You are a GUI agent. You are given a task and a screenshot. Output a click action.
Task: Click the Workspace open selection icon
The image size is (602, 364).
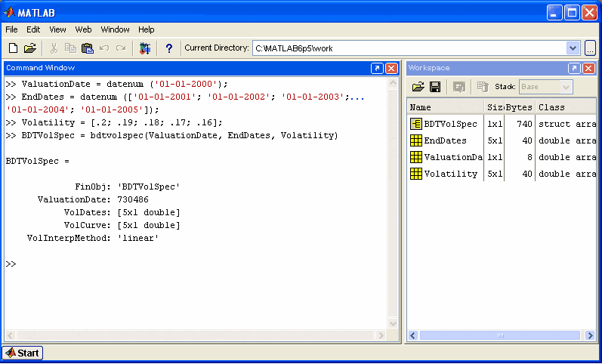pyautogui.click(x=459, y=87)
